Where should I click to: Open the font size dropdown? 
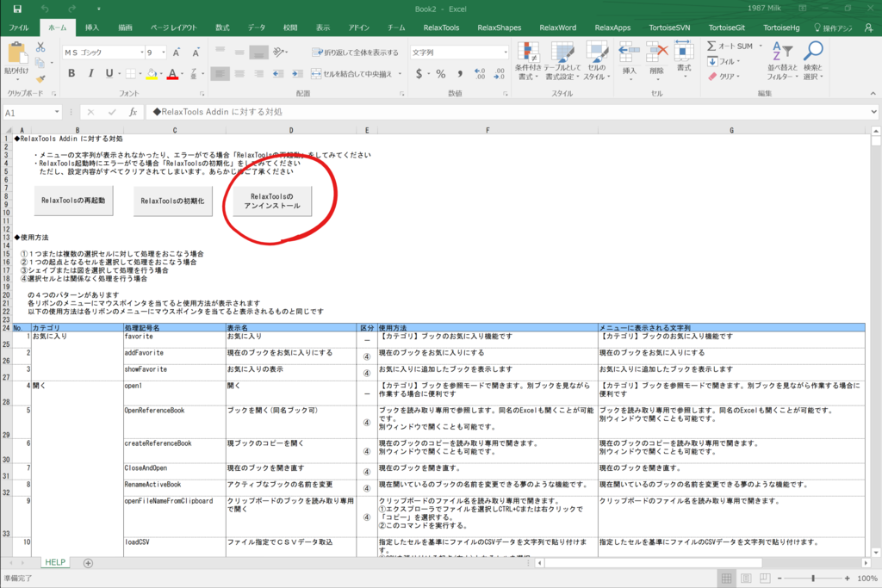pyautogui.click(x=163, y=53)
